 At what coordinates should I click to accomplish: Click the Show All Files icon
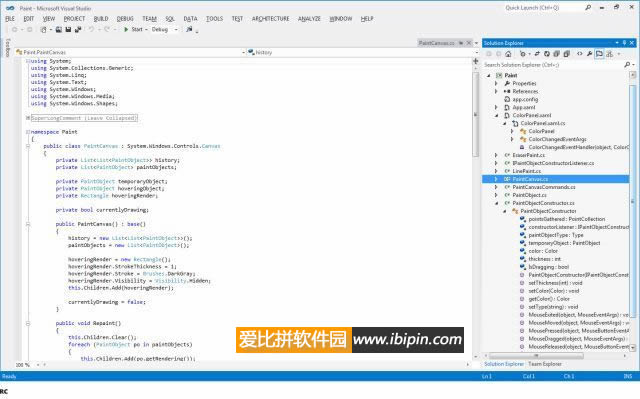click(x=567, y=54)
